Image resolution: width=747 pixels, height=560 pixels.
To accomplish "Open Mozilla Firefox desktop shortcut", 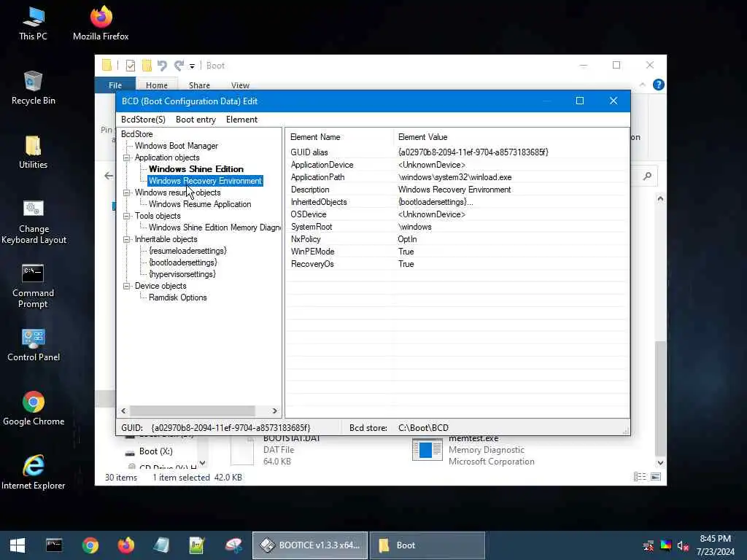I will [101, 23].
